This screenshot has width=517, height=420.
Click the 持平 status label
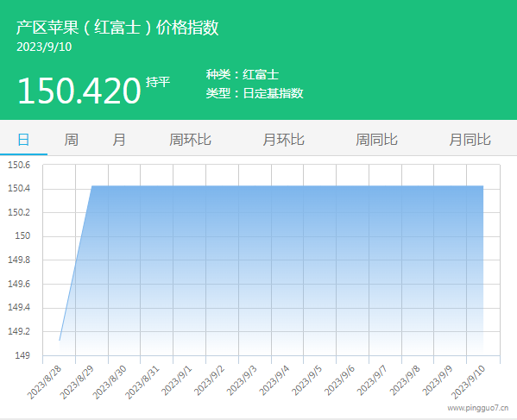click(x=158, y=82)
